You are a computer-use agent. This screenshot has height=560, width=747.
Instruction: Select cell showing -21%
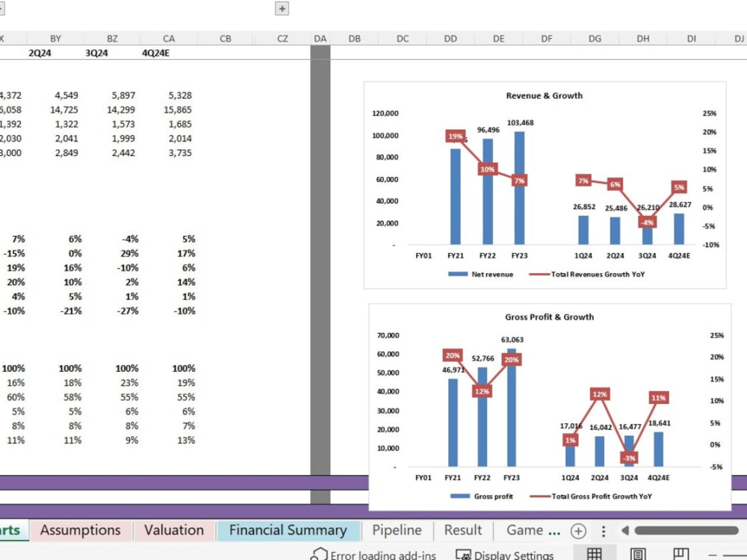tap(55, 311)
